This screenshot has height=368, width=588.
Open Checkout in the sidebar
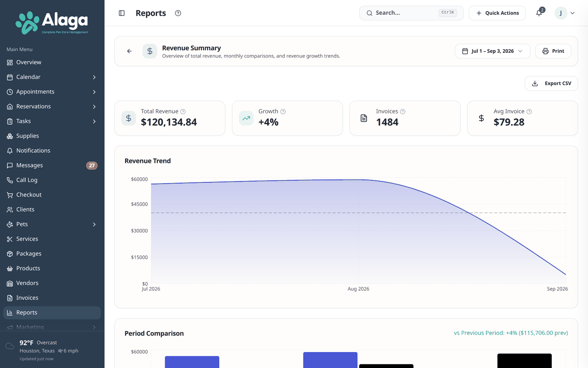point(52,195)
